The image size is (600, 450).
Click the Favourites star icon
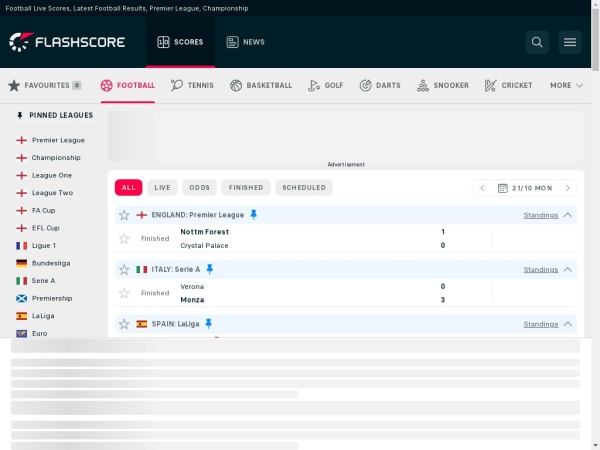[14, 85]
